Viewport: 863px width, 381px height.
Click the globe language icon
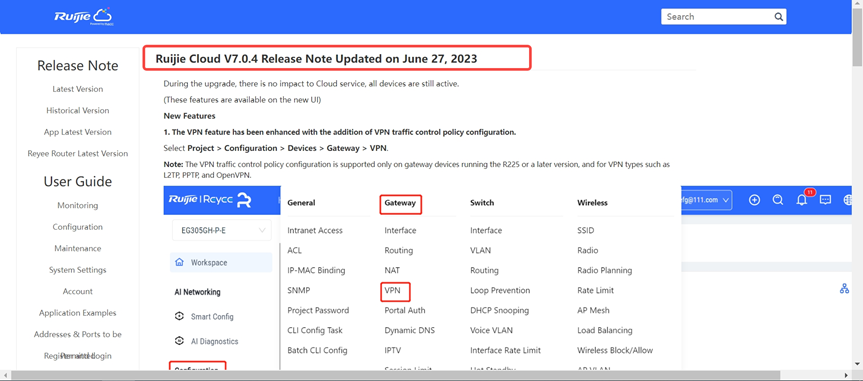click(x=848, y=200)
